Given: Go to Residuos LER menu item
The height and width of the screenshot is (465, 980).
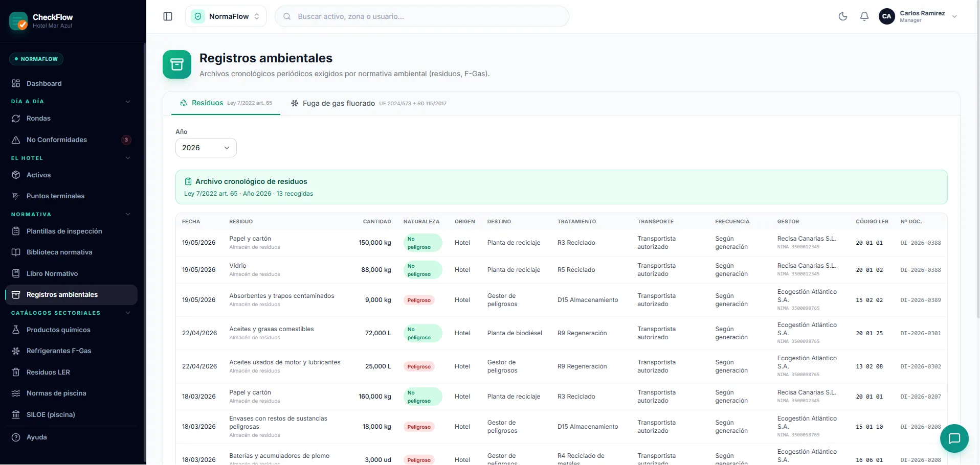Looking at the screenshot, I should pyautogui.click(x=72, y=372).
